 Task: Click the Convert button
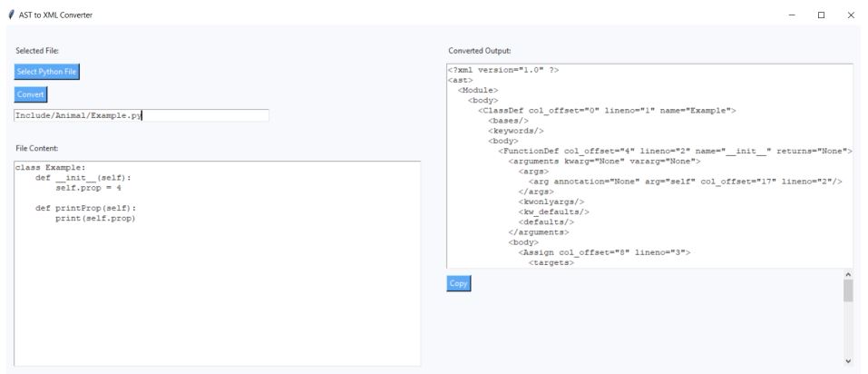click(30, 94)
